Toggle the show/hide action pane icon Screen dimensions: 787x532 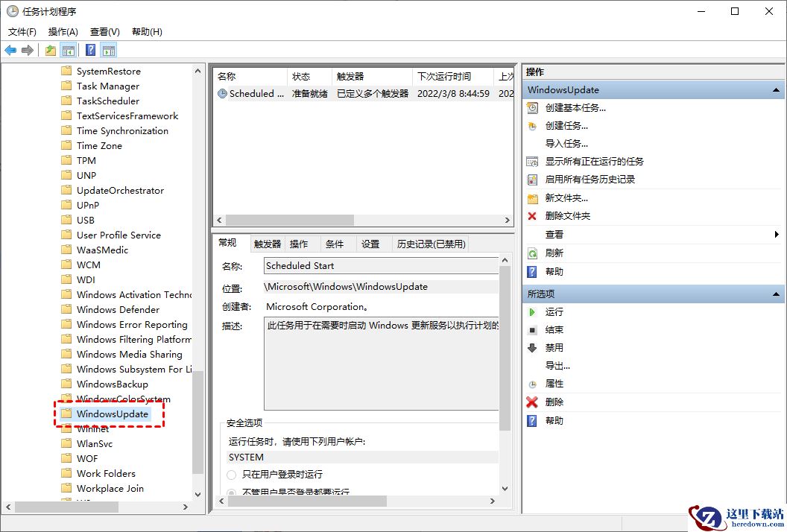108,50
